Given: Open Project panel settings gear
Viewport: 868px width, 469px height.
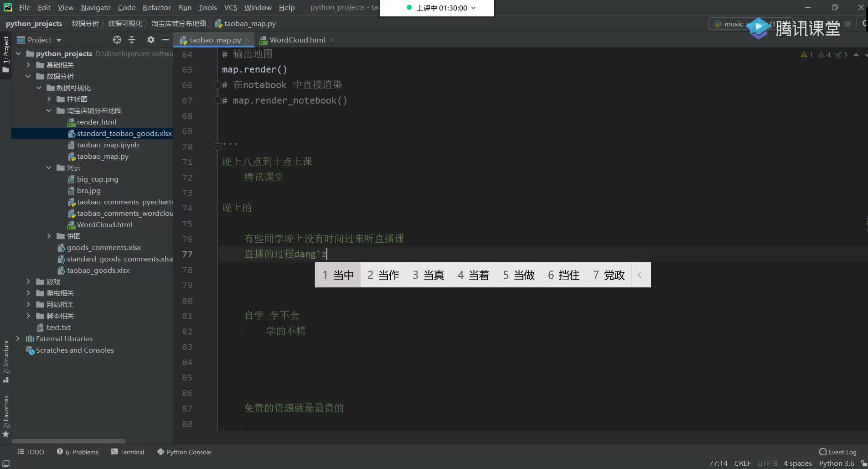Looking at the screenshot, I should tap(151, 40).
